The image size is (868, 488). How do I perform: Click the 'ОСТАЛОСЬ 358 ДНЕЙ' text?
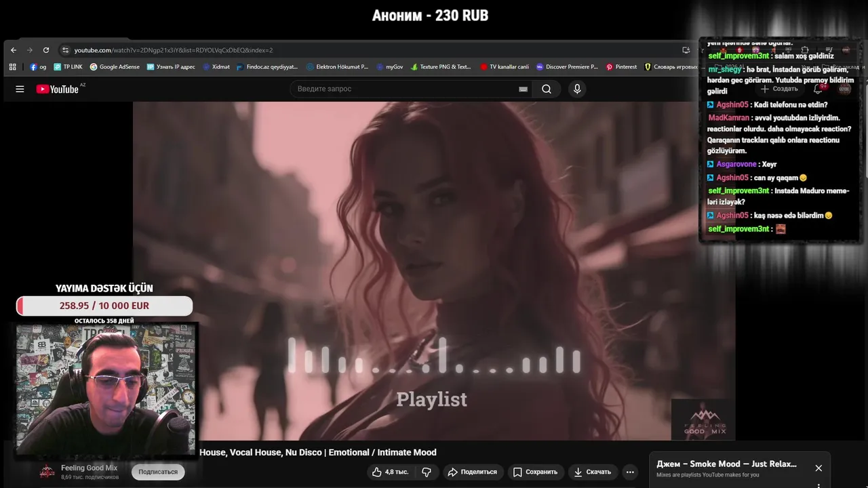104,321
